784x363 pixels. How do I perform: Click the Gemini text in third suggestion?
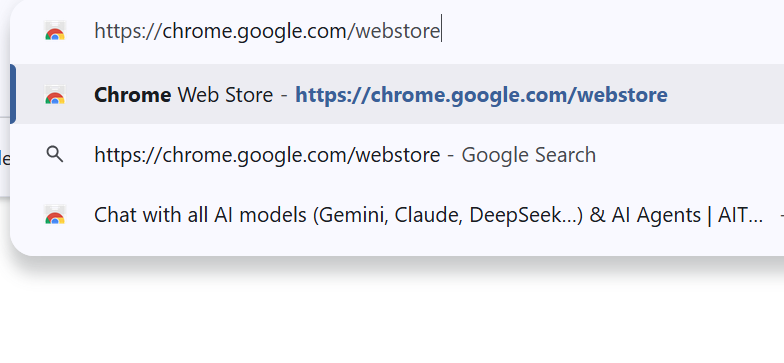(x=352, y=216)
